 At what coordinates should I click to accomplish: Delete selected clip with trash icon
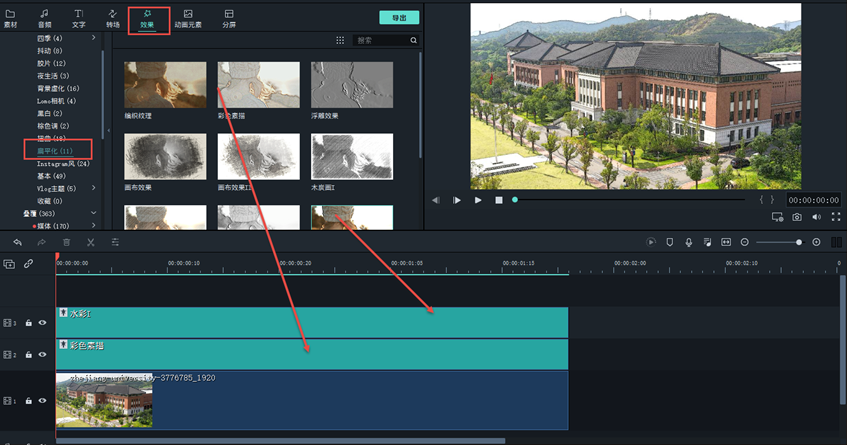67,242
